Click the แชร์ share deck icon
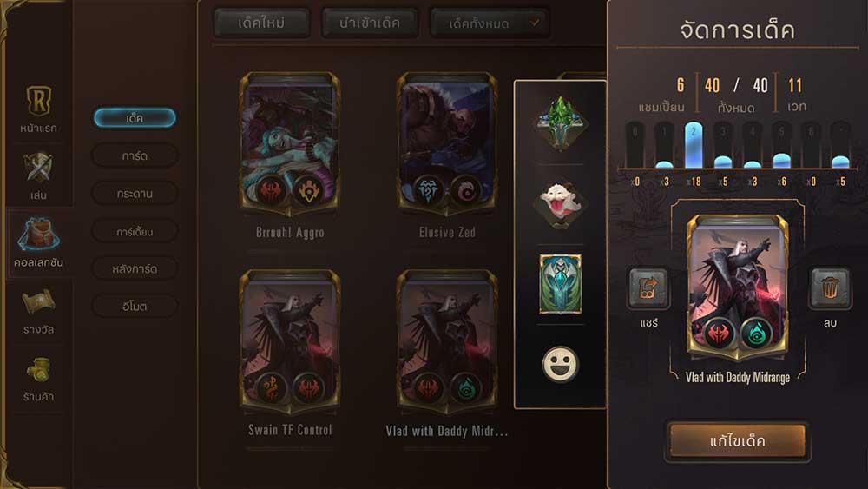Viewport: 868px width, 489px height. [648, 288]
